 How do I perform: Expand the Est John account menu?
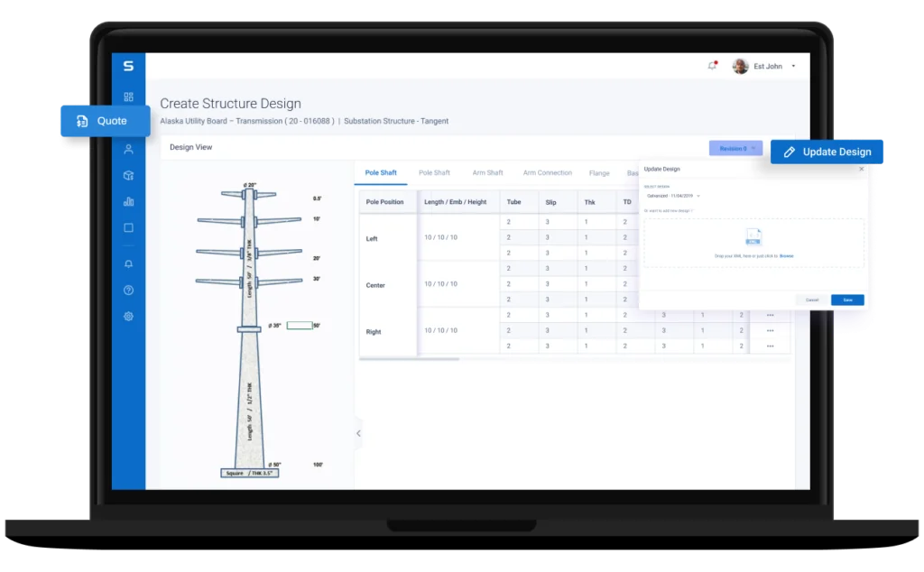pyautogui.click(x=793, y=66)
